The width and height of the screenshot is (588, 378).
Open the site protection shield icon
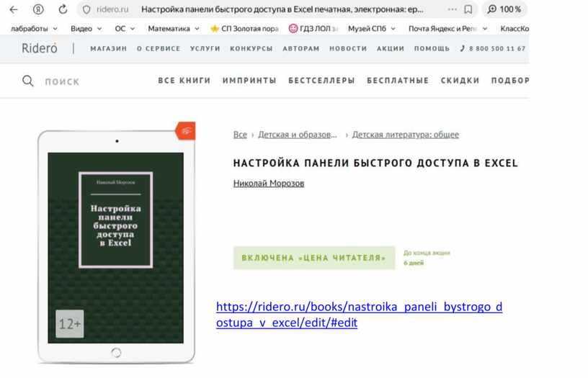[86, 9]
